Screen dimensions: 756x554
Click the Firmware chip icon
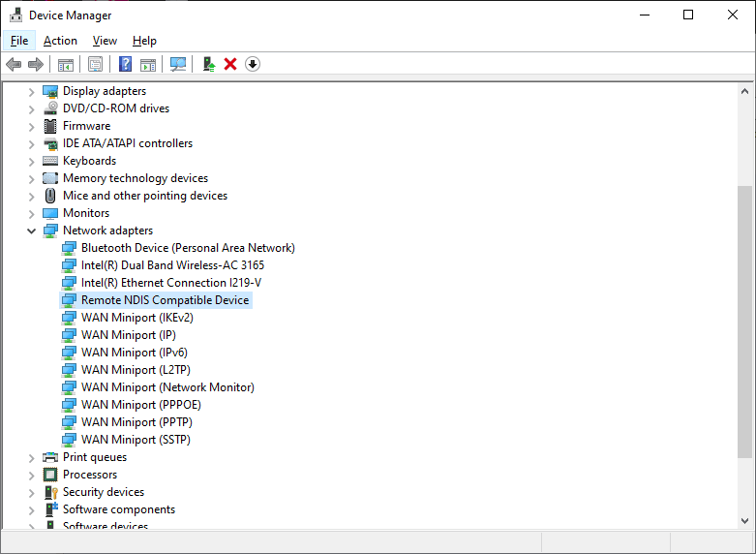(x=50, y=126)
